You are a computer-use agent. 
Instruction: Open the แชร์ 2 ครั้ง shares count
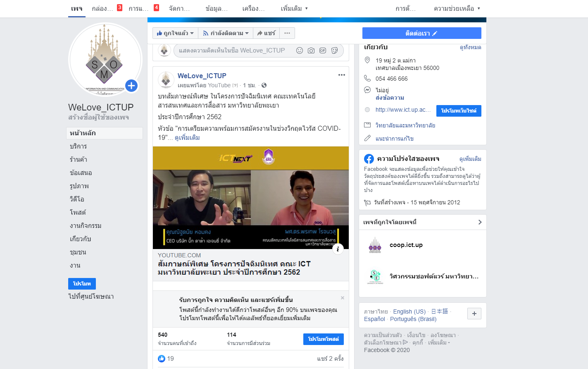pyautogui.click(x=330, y=359)
